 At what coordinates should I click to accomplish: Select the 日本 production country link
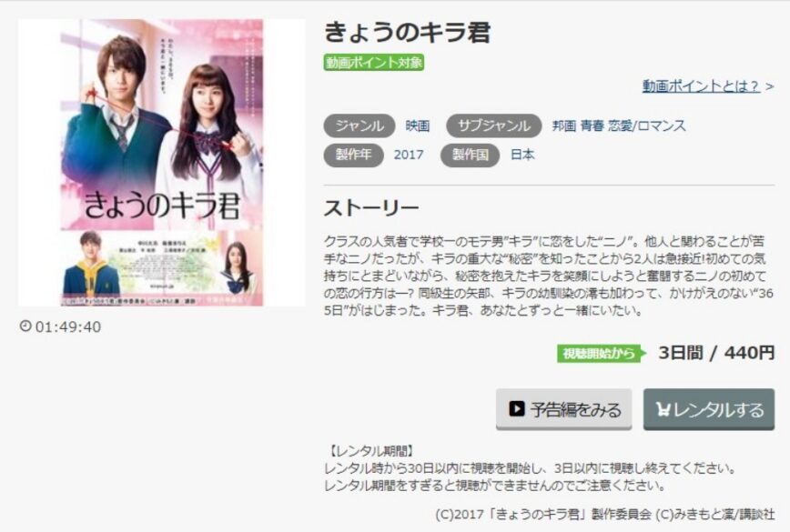click(x=522, y=155)
